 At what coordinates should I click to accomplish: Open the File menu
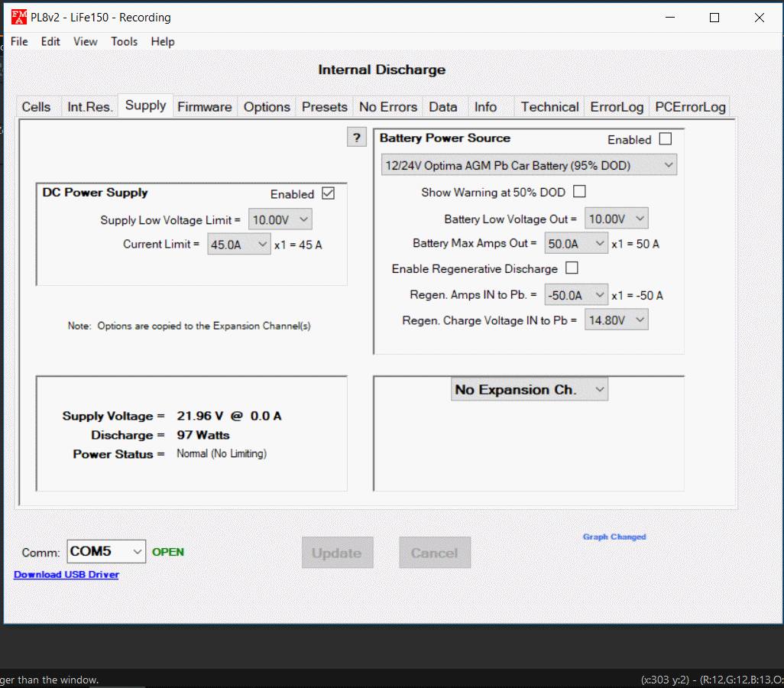tap(19, 41)
